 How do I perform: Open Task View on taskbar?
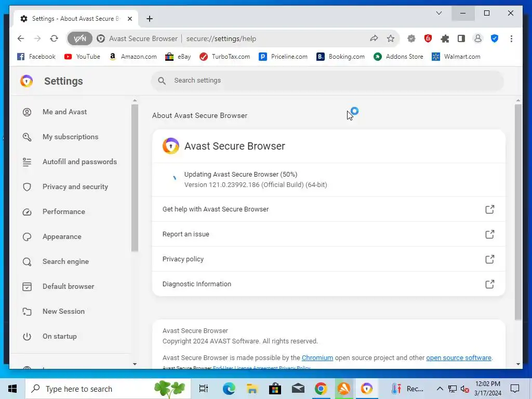pos(204,389)
